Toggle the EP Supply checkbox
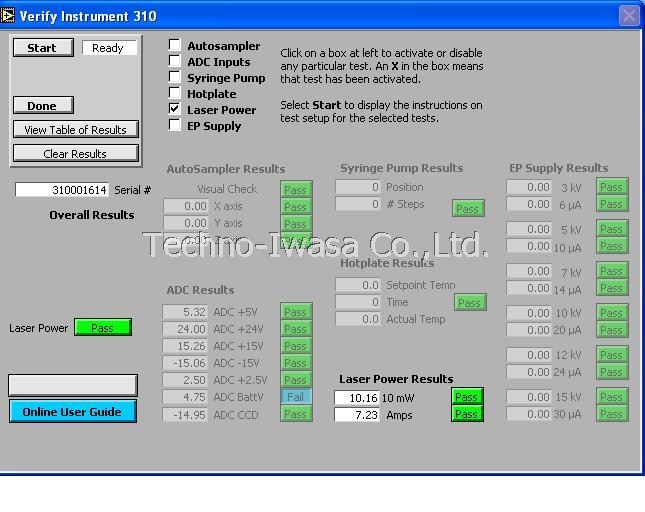The height and width of the screenshot is (512, 645). pos(175,125)
